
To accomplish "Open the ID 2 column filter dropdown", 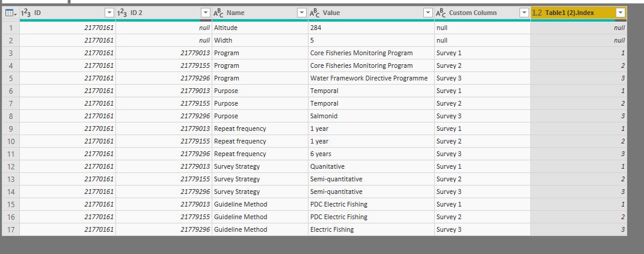I will click(x=206, y=13).
